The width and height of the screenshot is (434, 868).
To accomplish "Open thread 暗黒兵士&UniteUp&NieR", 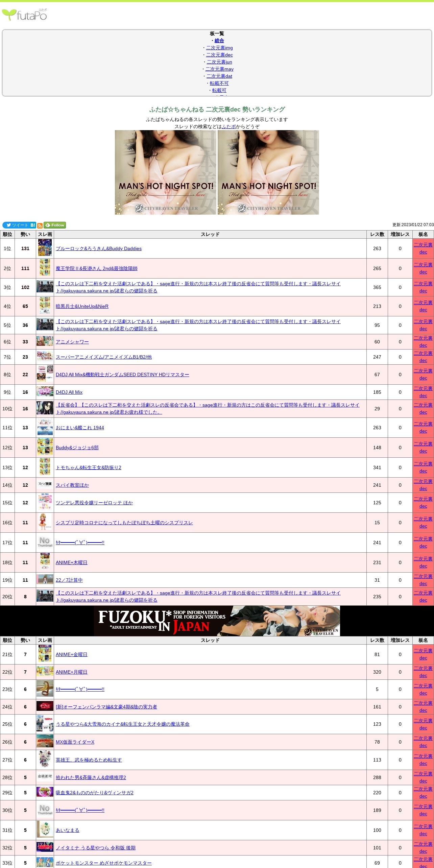I will 82,306.
